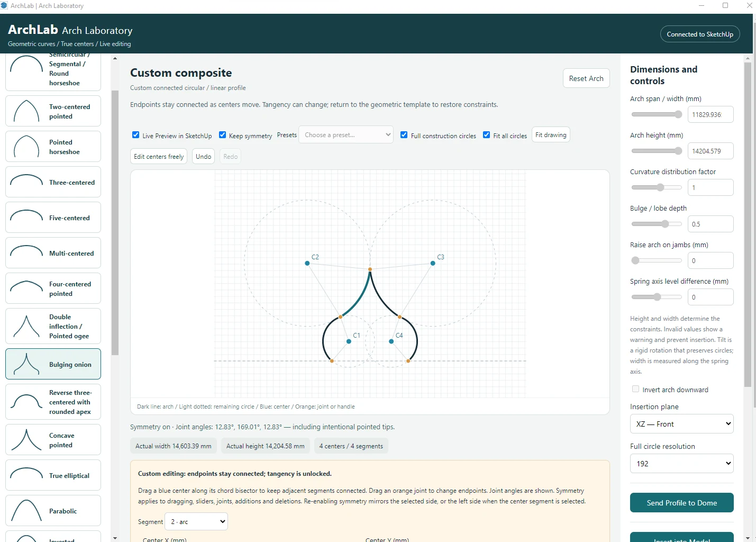
Task: Choose the Pointed horseshoe arch icon
Action: click(x=26, y=147)
